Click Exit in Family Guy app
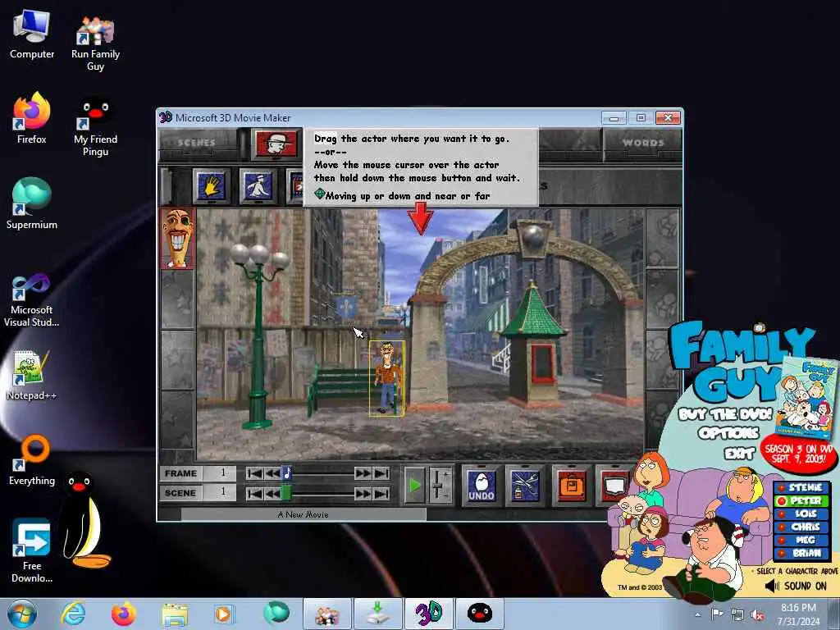 point(739,454)
